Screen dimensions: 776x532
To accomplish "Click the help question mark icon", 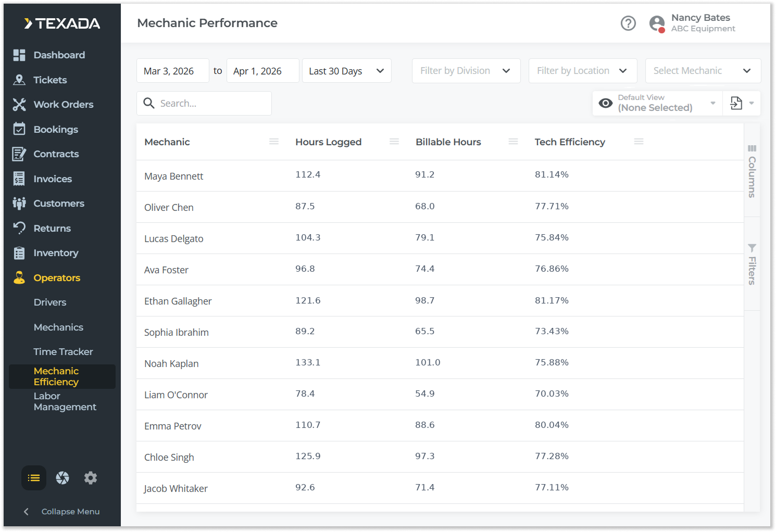I will 628,23.
